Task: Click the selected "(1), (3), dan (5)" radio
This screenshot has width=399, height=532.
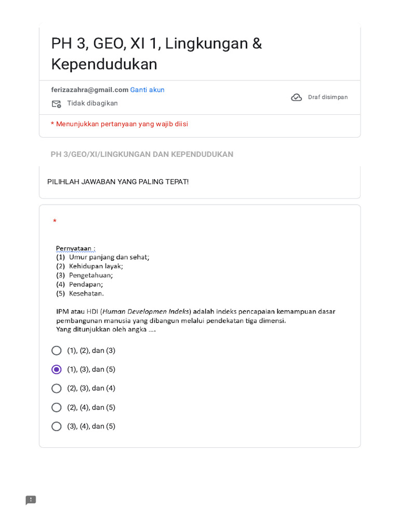Action: pos(57,369)
